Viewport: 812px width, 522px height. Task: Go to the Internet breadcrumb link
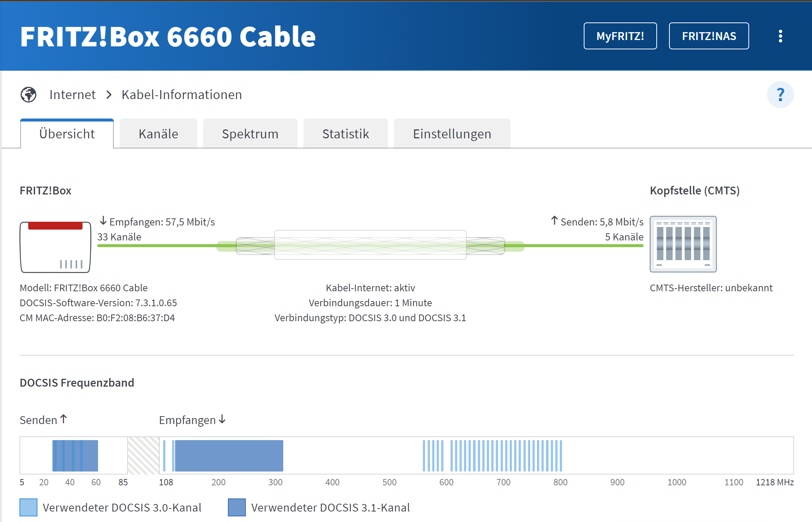pyautogui.click(x=72, y=95)
